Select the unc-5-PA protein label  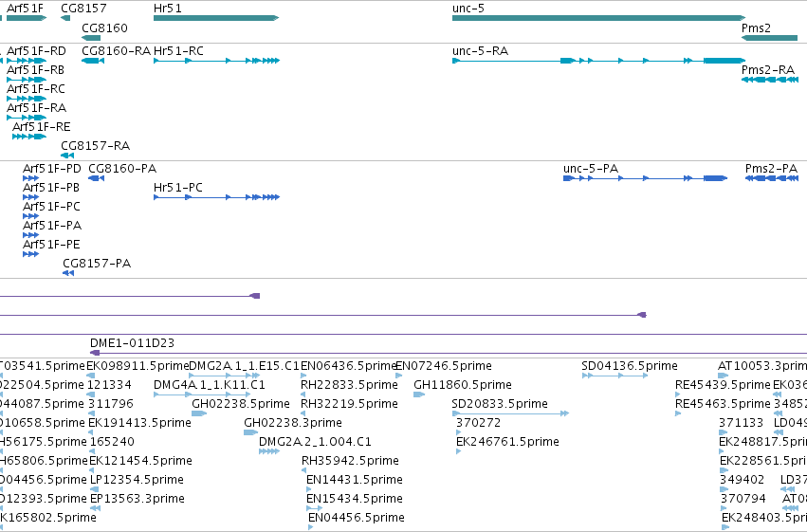(591, 169)
